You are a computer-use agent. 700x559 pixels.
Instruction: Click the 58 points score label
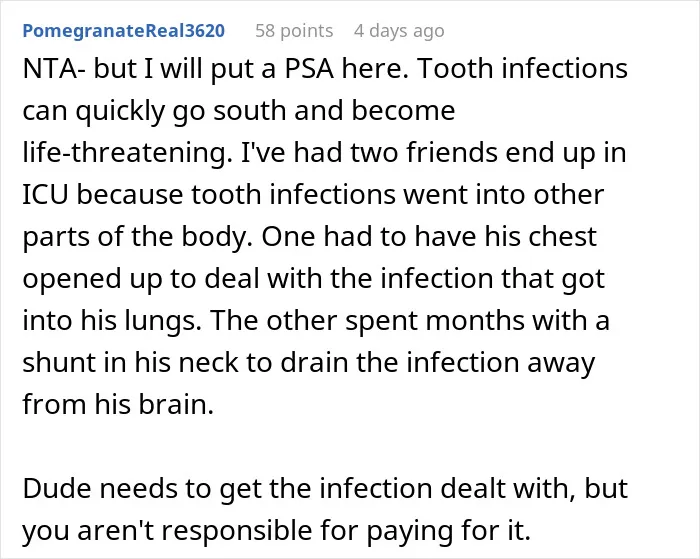(294, 31)
